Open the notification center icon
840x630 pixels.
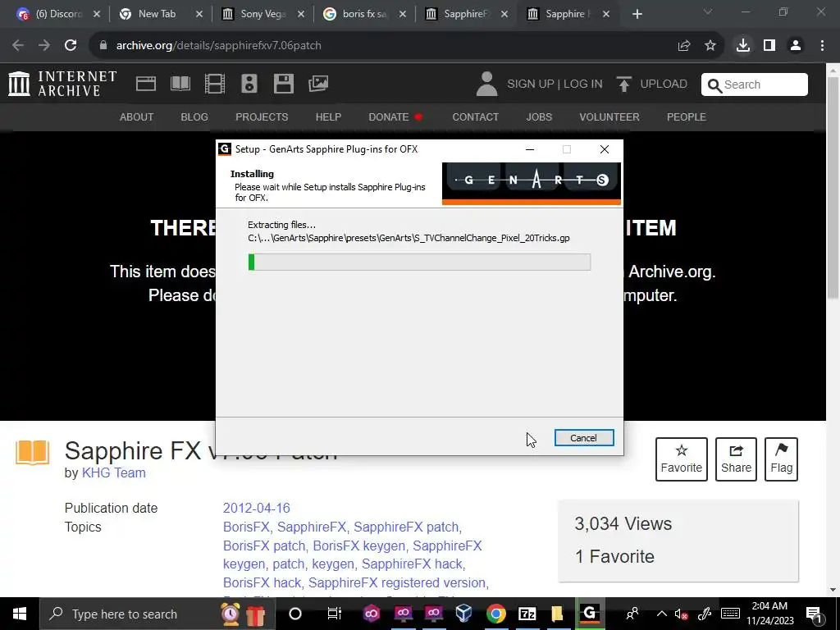tap(814, 614)
